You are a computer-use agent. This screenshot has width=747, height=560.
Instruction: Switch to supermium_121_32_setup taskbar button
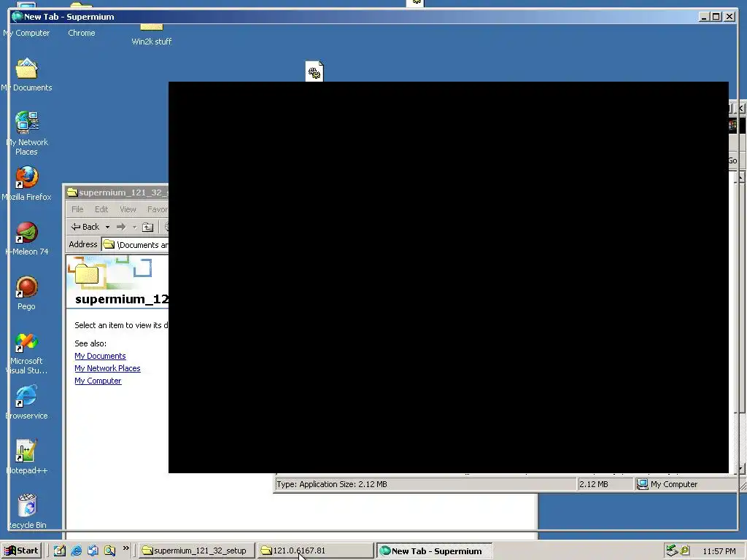coord(196,551)
